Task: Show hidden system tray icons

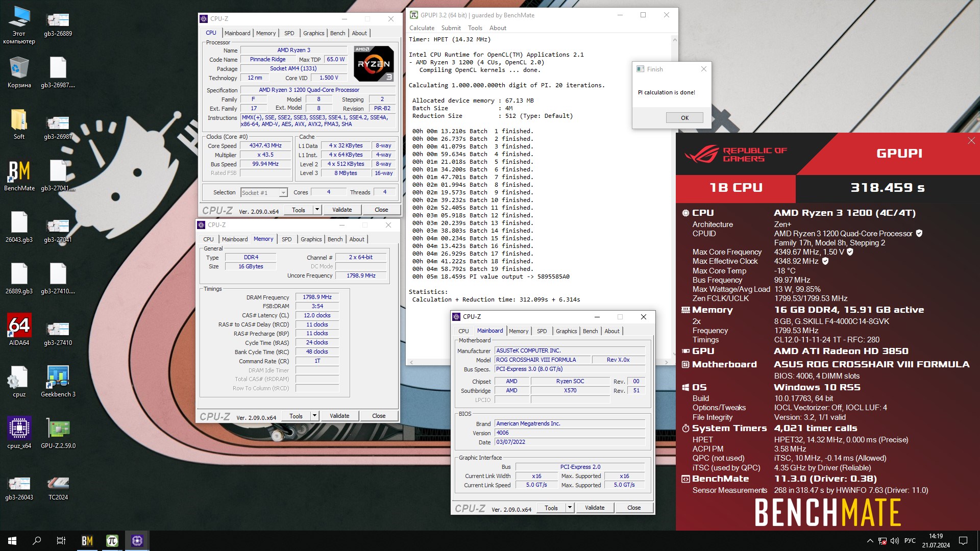Action: click(x=870, y=541)
